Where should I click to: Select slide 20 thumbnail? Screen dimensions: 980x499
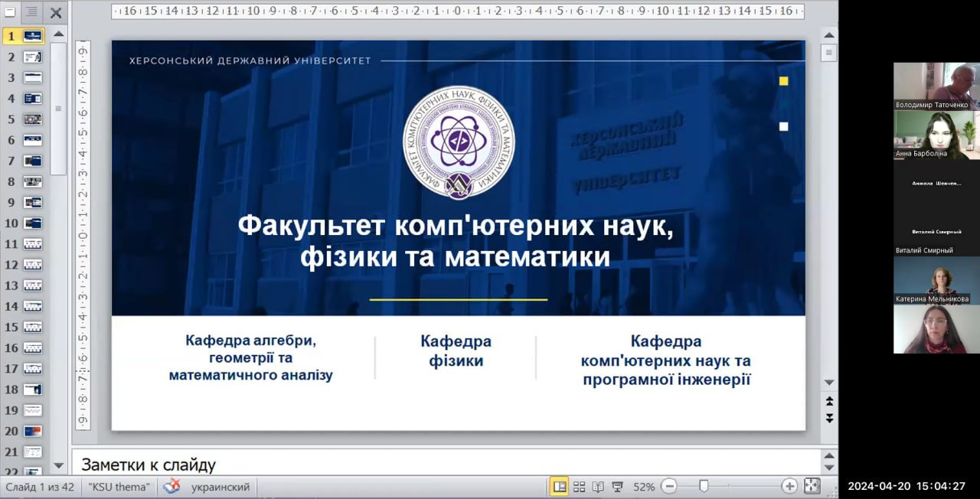pos(32,431)
